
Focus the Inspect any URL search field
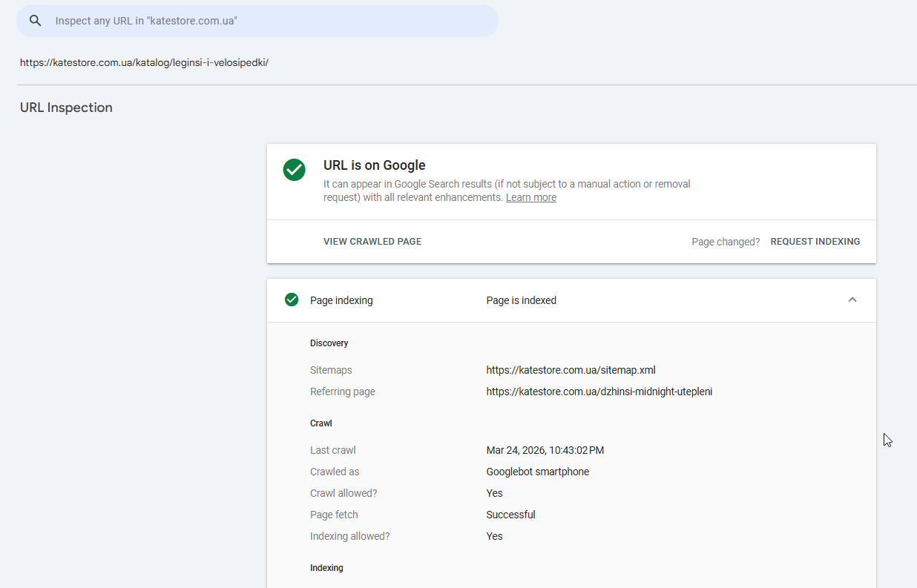267,21
